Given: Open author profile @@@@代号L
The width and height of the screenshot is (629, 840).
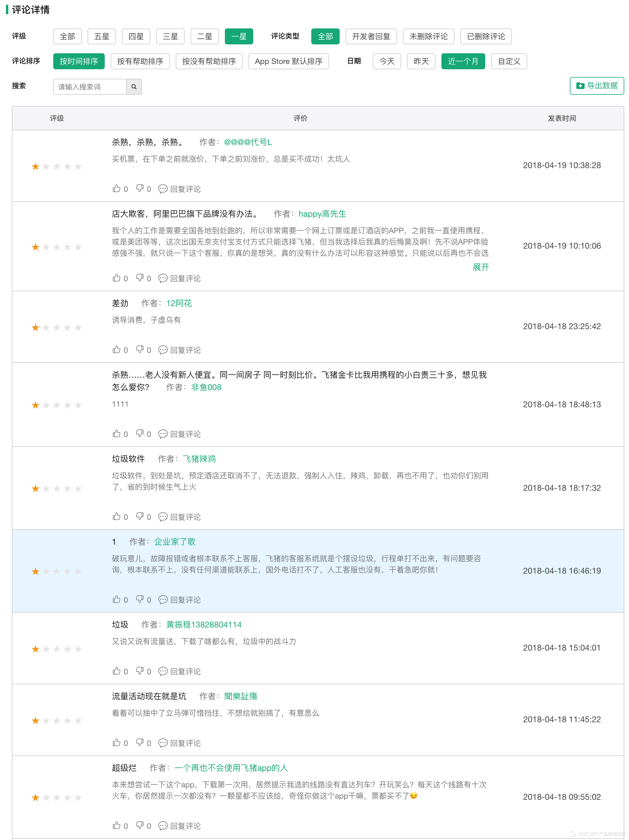Looking at the screenshot, I should [248, 142].
